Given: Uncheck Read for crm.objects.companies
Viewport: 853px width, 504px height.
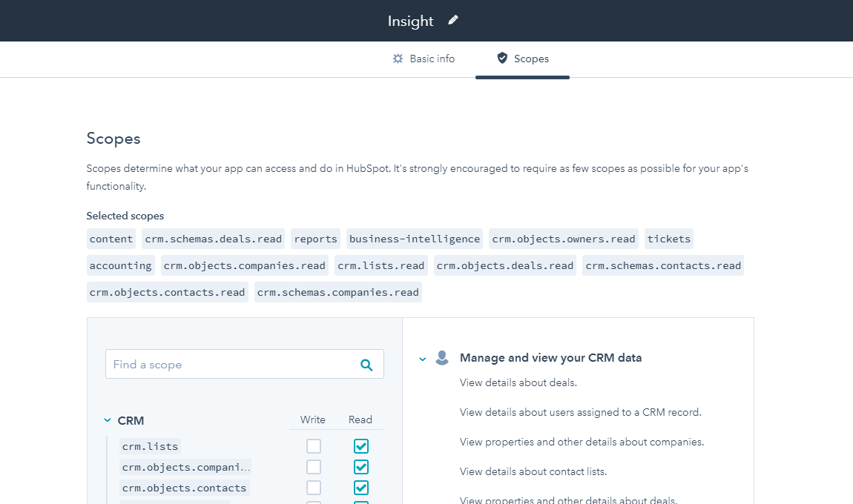Looking at the screenshot, I should pyautogui.click(x=360, y=467).
